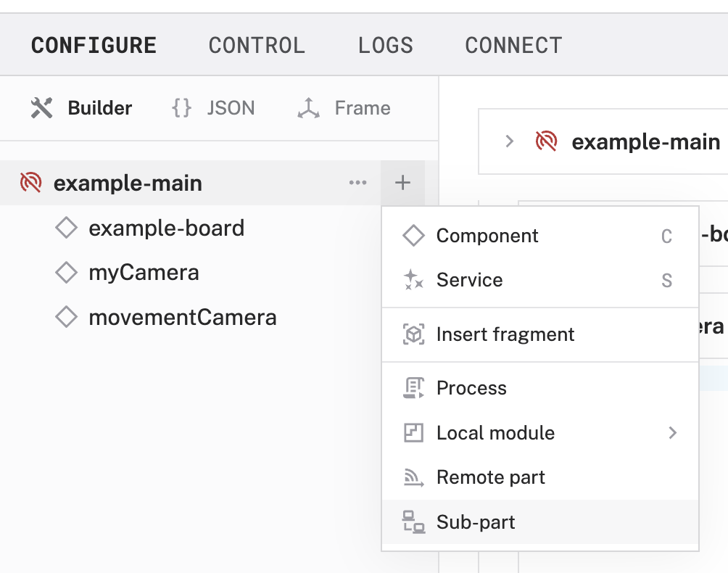Click the offline status icon beside example-main

click(29, 183)
